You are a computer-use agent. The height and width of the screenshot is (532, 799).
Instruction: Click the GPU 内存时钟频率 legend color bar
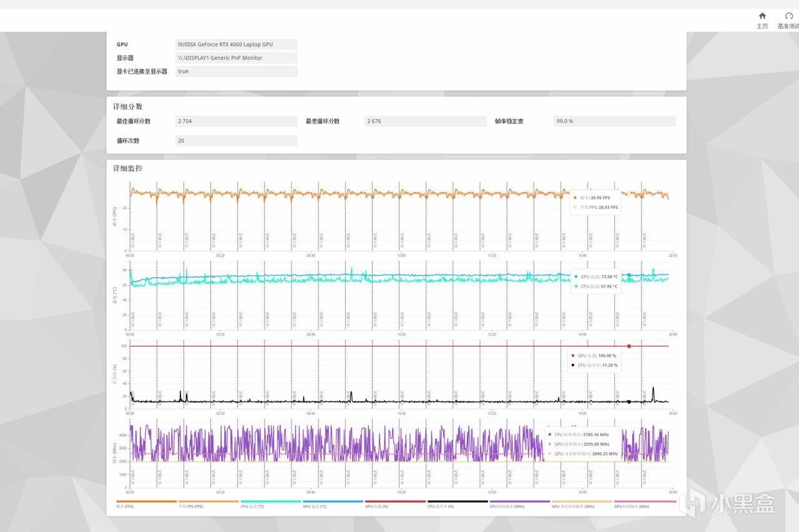coord(582,501)
